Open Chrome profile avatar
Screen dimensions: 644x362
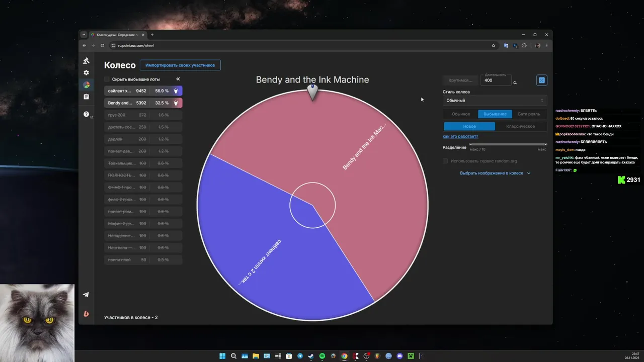538,45
